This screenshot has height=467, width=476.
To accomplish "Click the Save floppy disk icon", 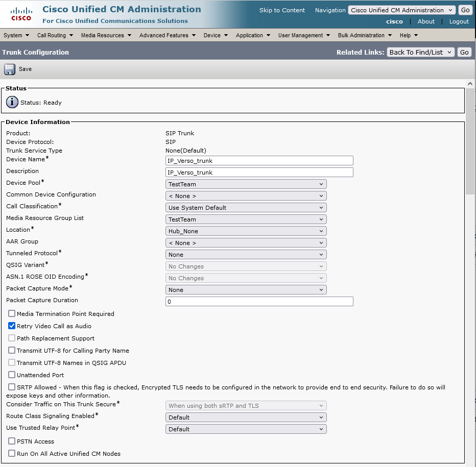I will point(10,69).
